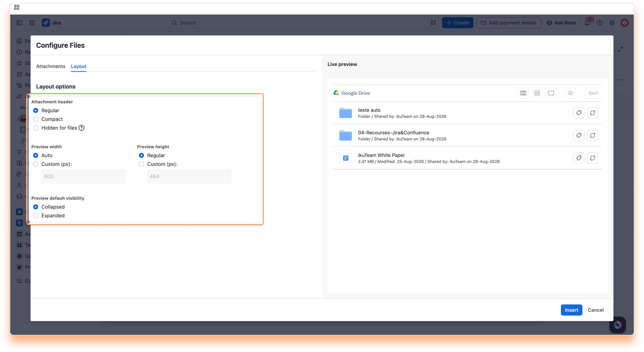Click the custom width 800 field
This screenshot has height=352, width=644.
[x=83, y=176]
